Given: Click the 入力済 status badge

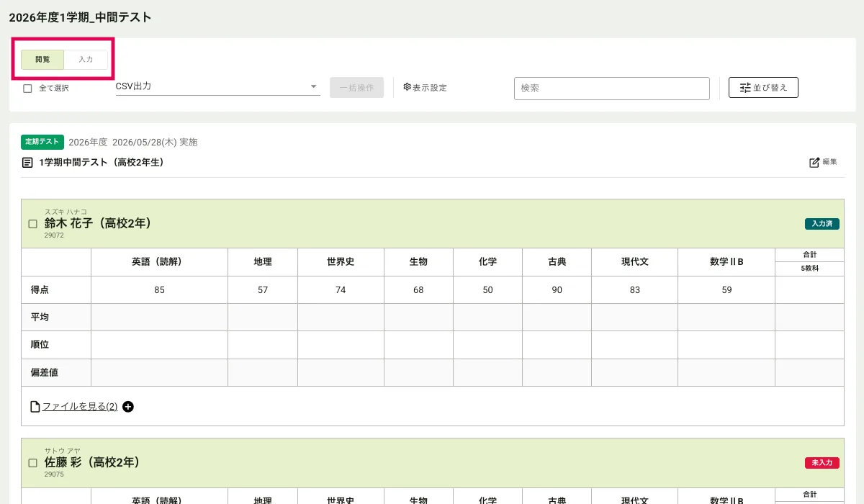Looking at the screenshot, I should coord(822,224).
